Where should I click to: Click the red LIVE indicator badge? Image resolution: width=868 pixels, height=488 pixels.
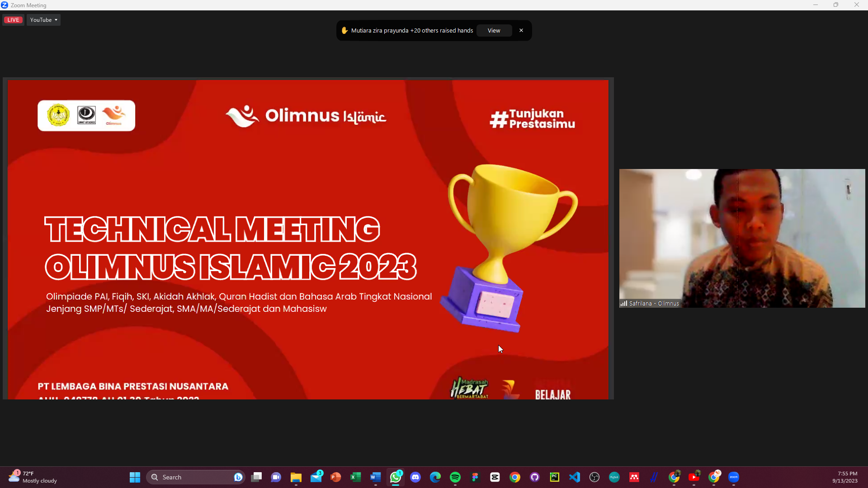point(13,20)
